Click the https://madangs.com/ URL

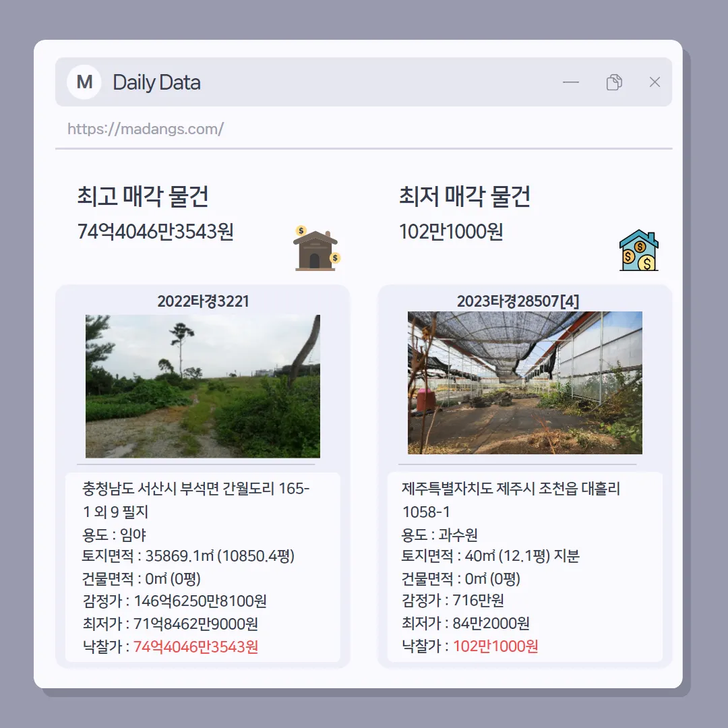coord(146,129)
